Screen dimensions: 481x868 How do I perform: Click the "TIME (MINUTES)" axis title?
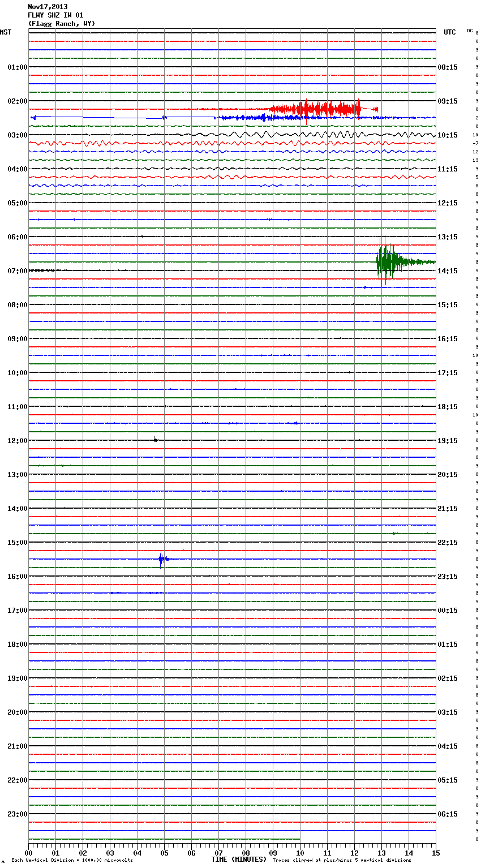coord(239,860)
